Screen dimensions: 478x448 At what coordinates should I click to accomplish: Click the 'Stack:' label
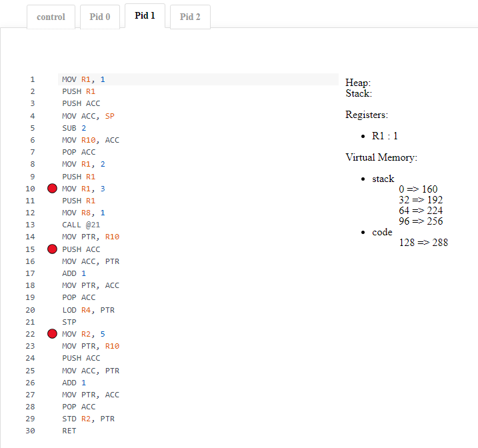[x=359, y=93]
